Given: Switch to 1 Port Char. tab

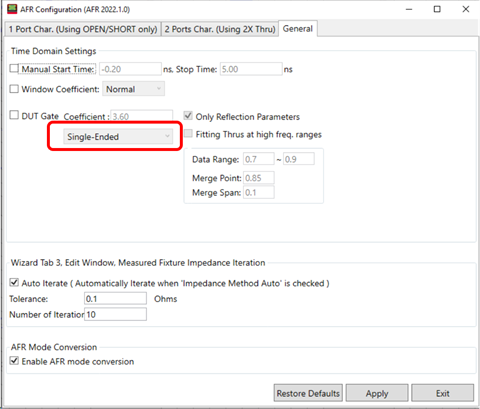Looking at the screenshot, I should point(83,29).
